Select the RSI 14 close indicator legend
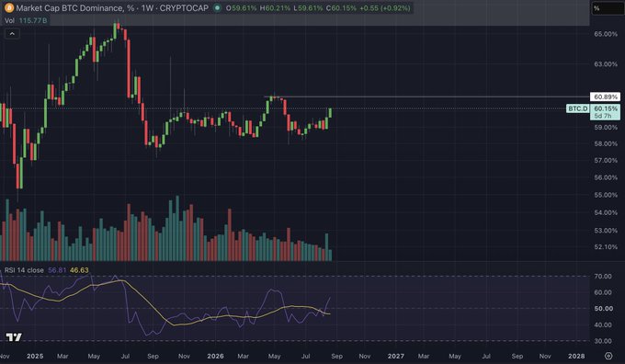The image size is (625, 364). [24, 270]
